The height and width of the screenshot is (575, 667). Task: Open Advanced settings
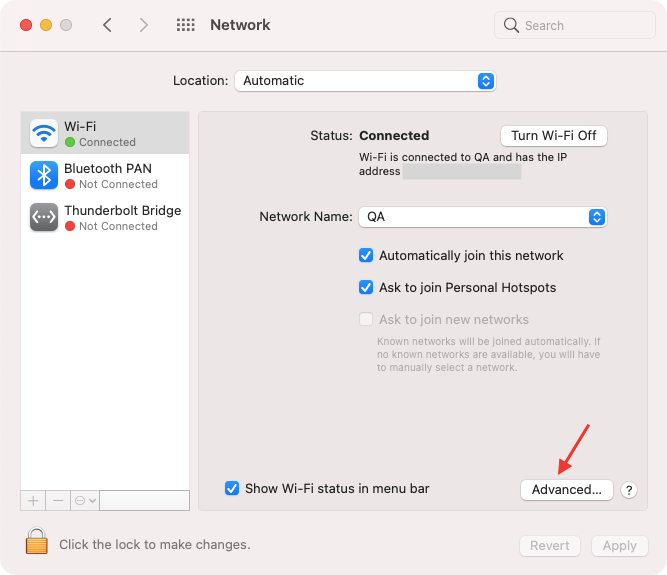click(x=567, y=490)
